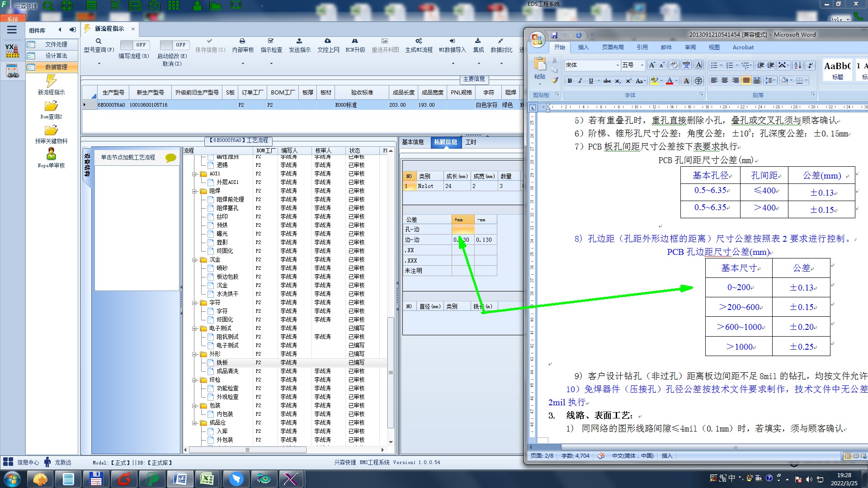
Task: Click the 发送指示 upload icon
Action: (299, 41)
